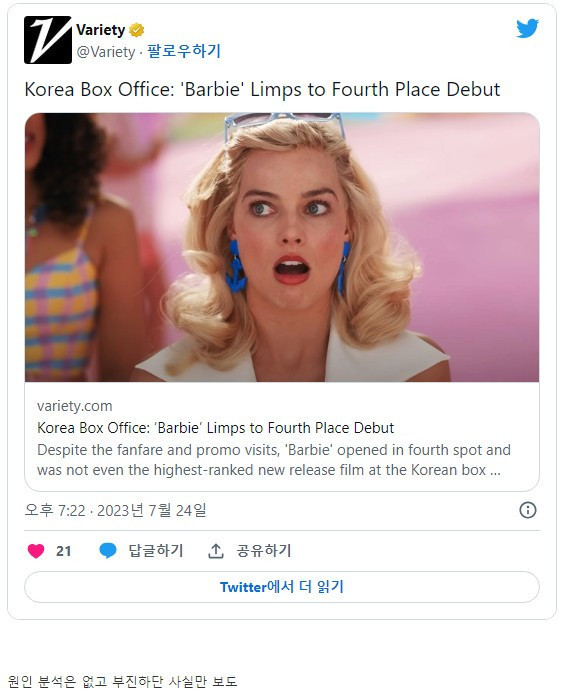Click the 팔로우하기 follow link
The height and width of the screenshot is (697, 564).
[184, 51]
